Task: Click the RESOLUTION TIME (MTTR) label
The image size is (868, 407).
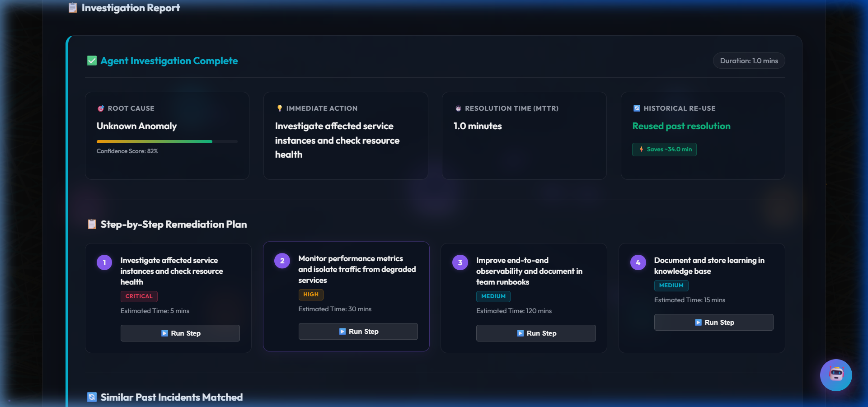Action: [511, 108]
